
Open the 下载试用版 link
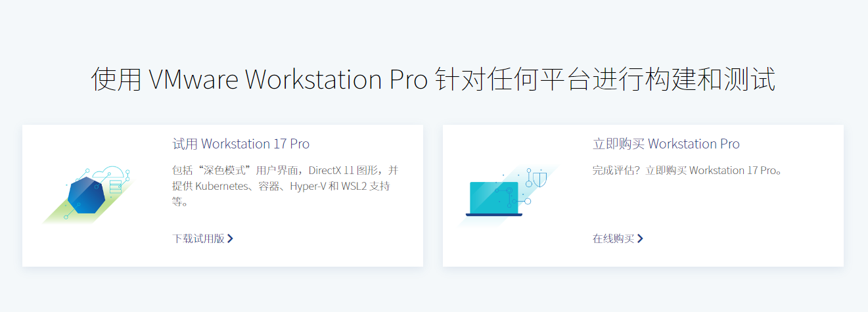tap(202, 238)
